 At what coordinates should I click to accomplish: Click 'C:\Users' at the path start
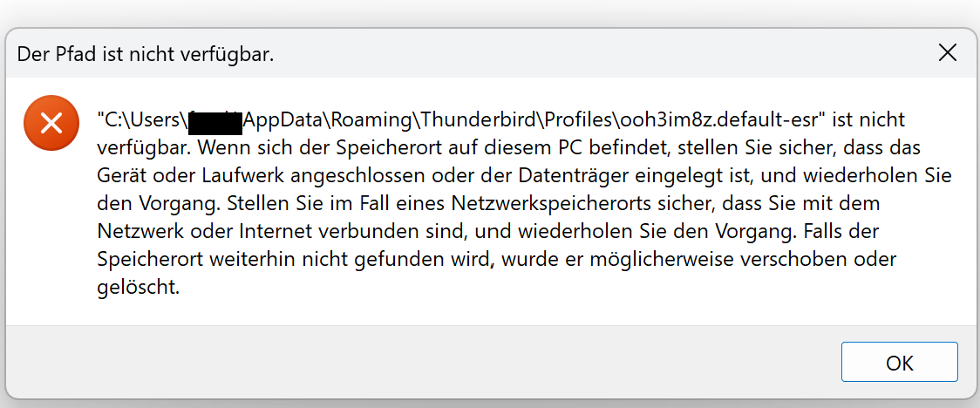coord(143,119)
